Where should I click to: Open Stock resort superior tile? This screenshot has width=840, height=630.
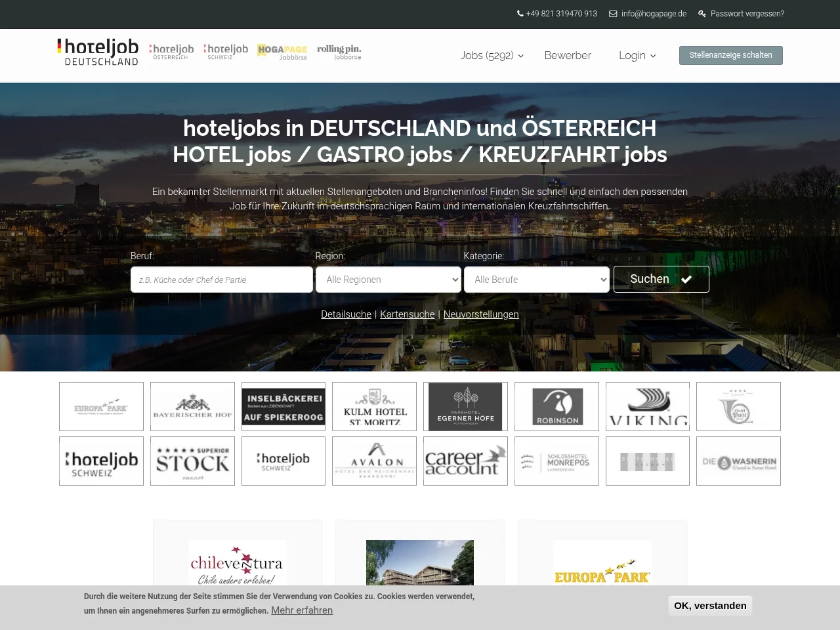tap(192, 461)
